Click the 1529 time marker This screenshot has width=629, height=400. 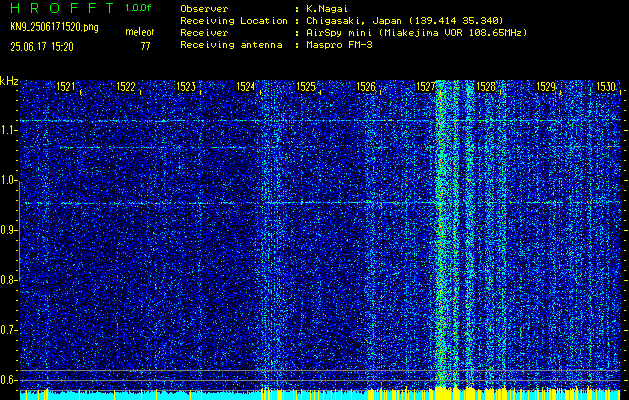(546, 87)
